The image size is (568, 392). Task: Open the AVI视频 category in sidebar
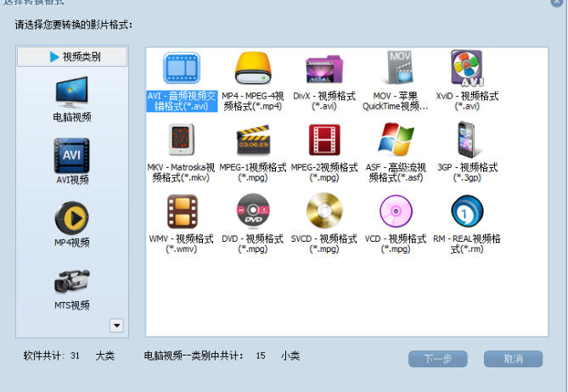[x=71, y=161]
